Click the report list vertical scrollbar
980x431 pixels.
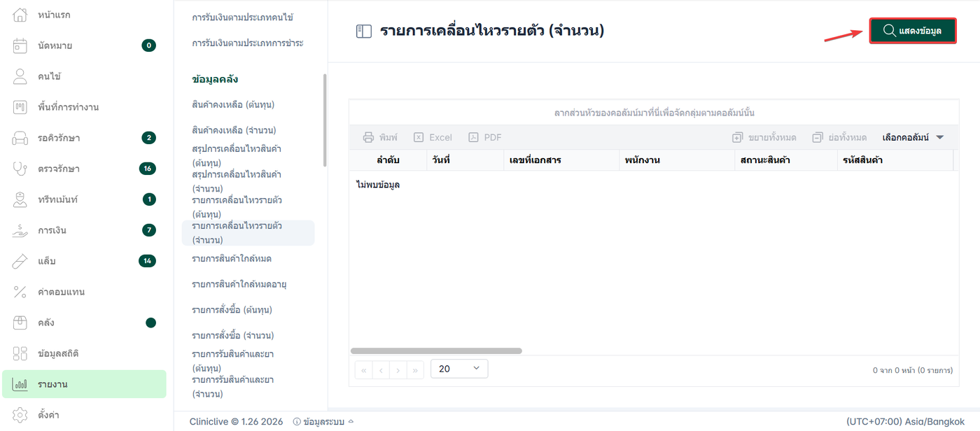[324, 120]
